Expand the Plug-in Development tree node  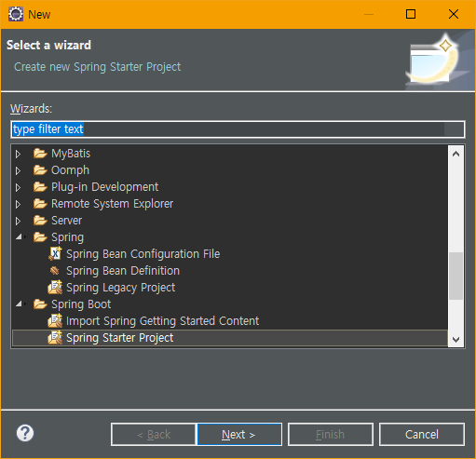pyautogui.click(x=18, y=187)
